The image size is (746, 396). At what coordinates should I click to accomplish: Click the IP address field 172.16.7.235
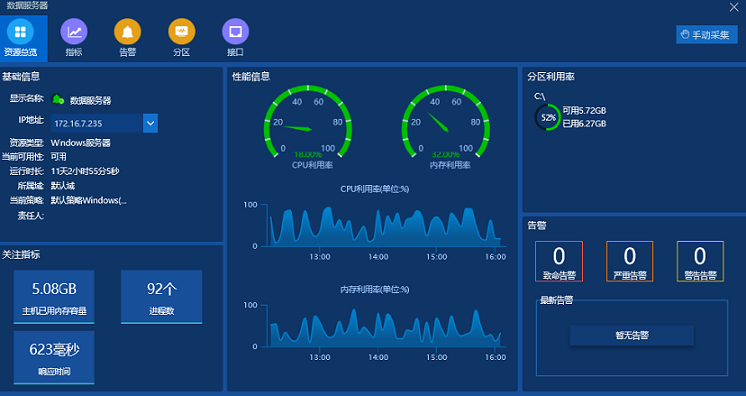[97, 123]
